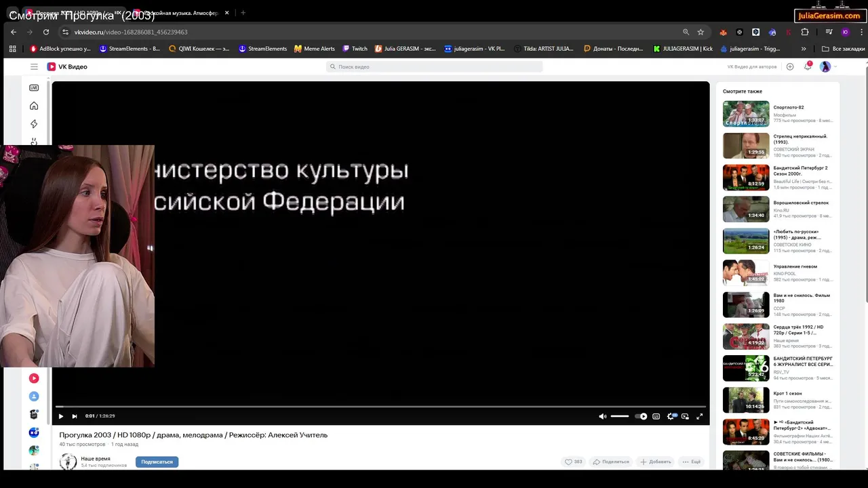Open Управление гневом recommended video

click(x=778, y=273)
